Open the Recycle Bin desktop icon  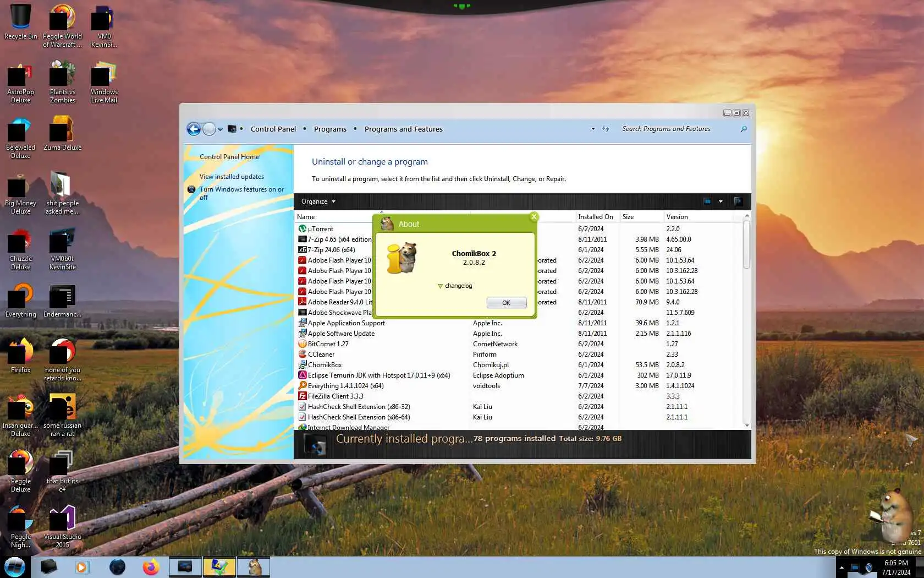tap(20, 22)
